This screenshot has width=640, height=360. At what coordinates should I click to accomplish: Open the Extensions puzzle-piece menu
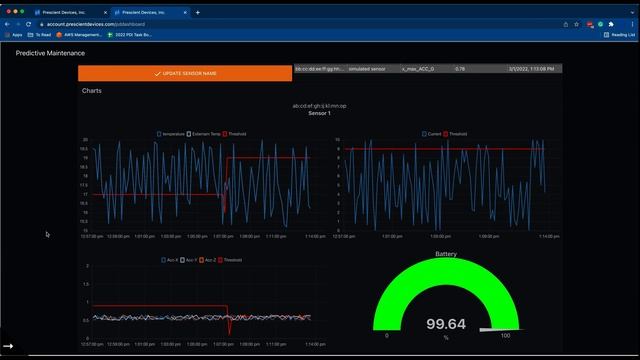click(611, 24)
